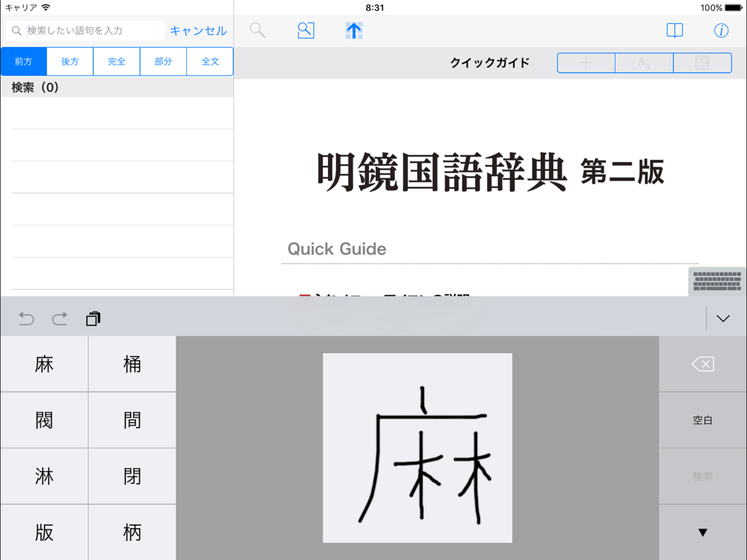Select the 前方 search mode
The height and width of the screenshot is (560, 747).
(x=24, y=62)
